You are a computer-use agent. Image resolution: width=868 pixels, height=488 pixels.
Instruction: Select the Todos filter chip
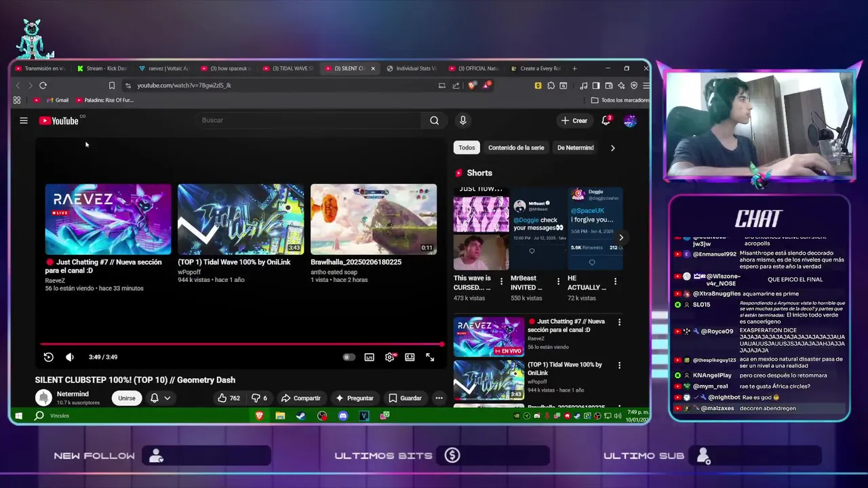click(467, 148)
